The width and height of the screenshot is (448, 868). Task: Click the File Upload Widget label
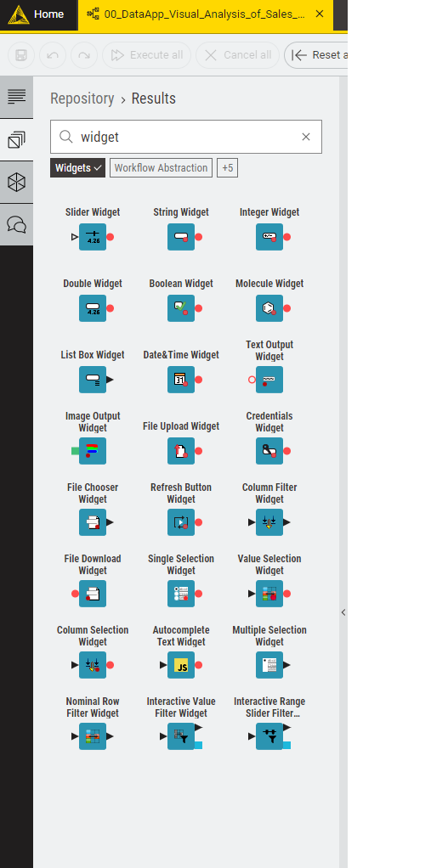181,426
